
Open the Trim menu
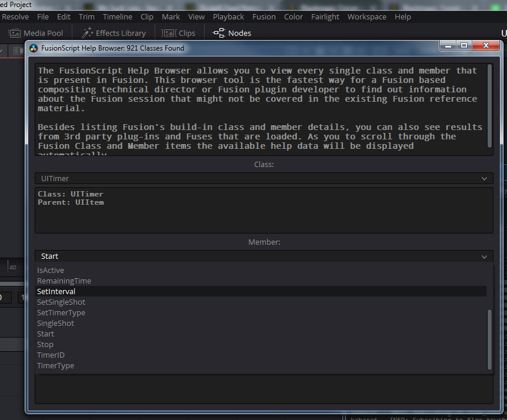[x=86, y=17]
